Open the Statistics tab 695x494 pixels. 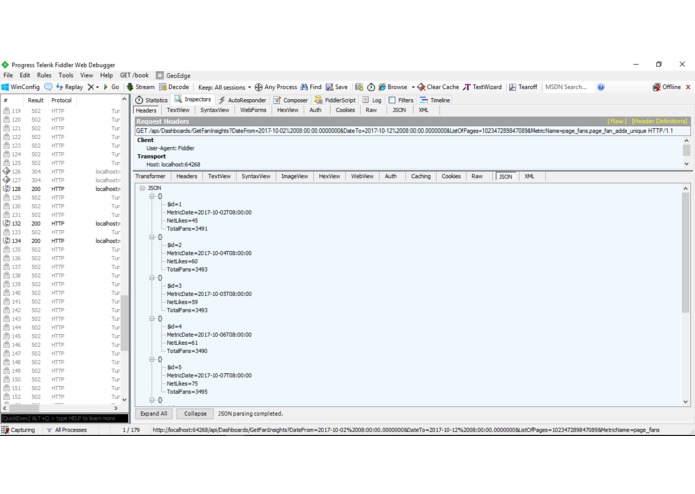pos(152,100)
